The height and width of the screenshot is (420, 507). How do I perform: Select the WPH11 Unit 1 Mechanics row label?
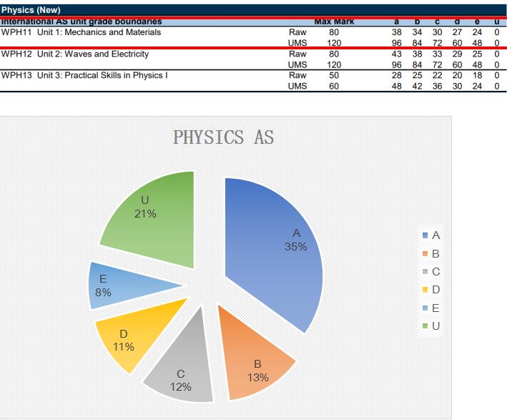(81, 32)
